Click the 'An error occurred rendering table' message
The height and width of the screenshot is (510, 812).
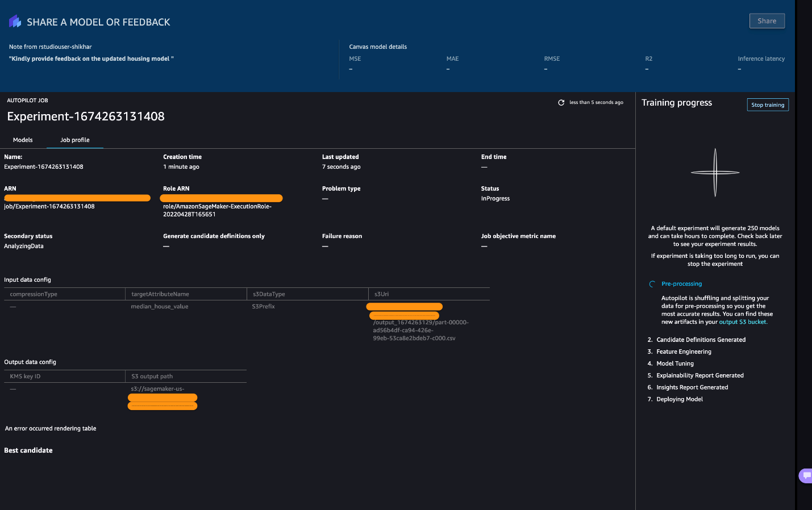51,429
